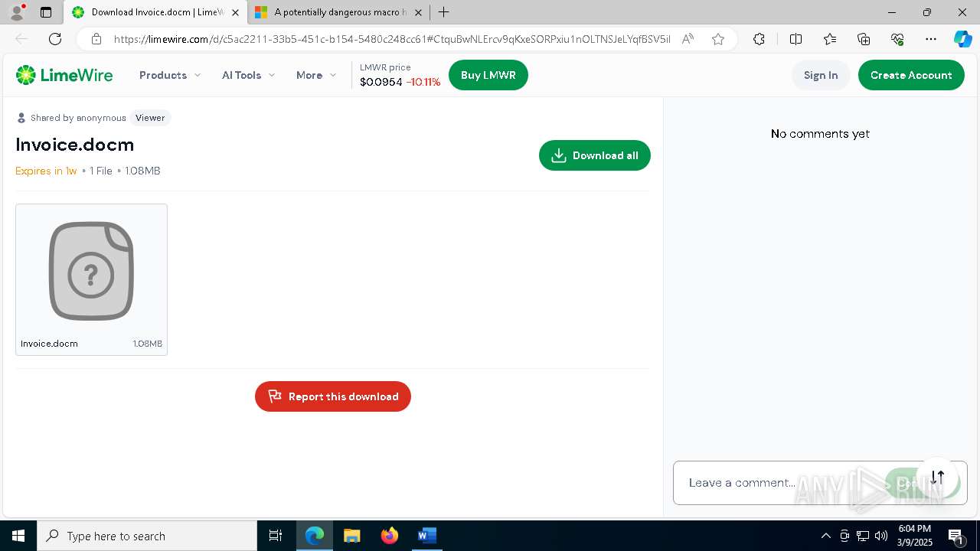Open File Explorer from taskbar
980x551 pixels.
(x=352, y=536)
